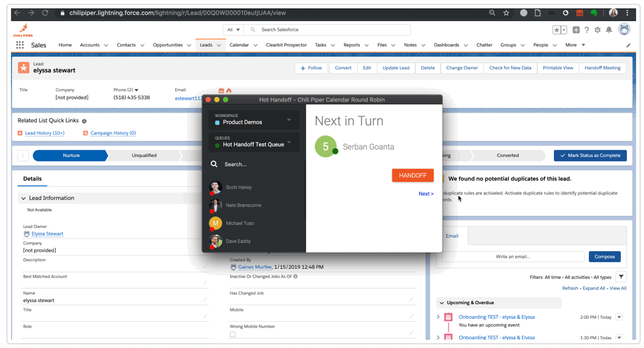The height and width of the screenshot is (348, 644).
Task: Click the browser zoom magnifier icon
Action: coord(492,13)
